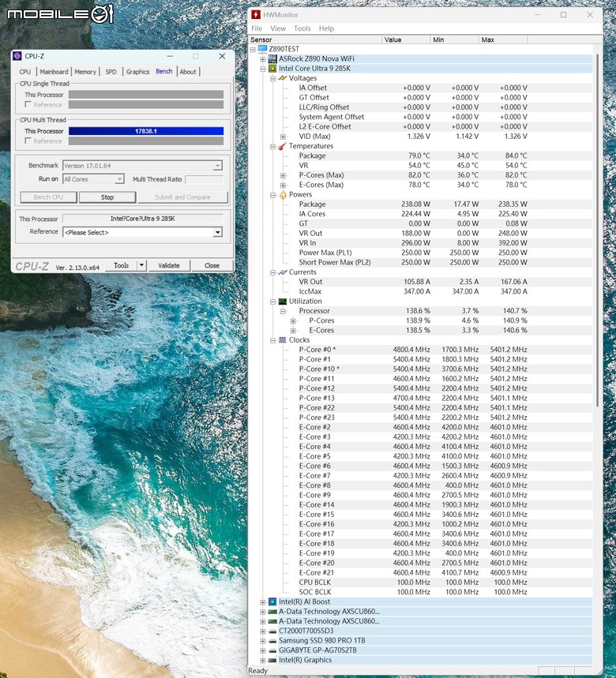Click the Submit and Compare button
616x678 pixels.
pos(182,197)
